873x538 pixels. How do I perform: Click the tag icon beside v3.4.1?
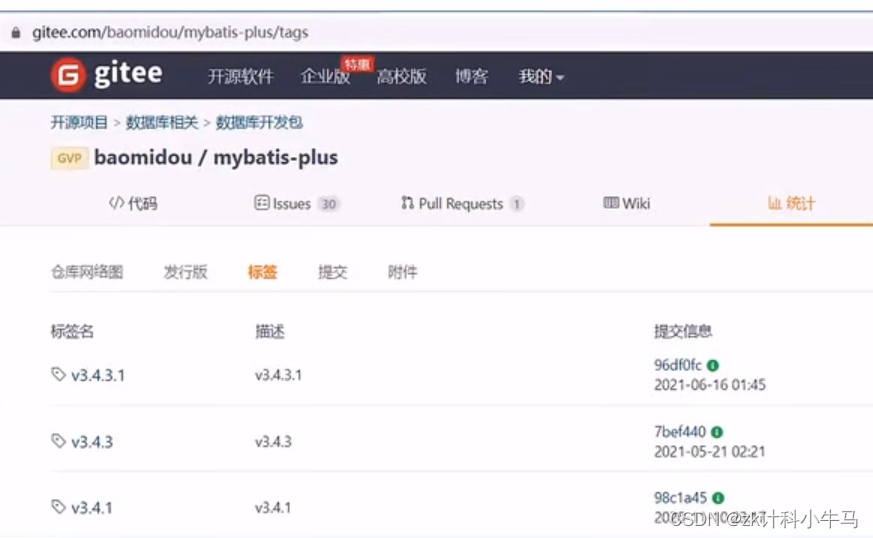click(x=58, y=507)
